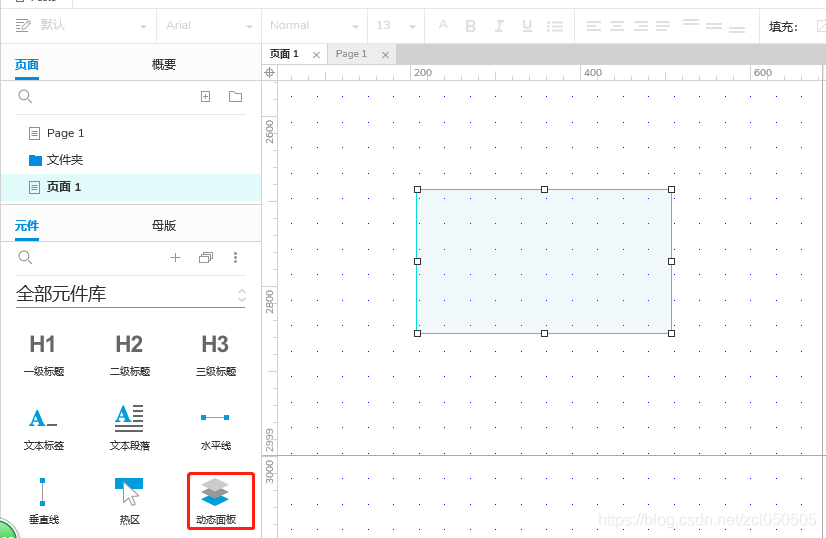
Task: Click the bullet list icon
Action: point(555,26)
